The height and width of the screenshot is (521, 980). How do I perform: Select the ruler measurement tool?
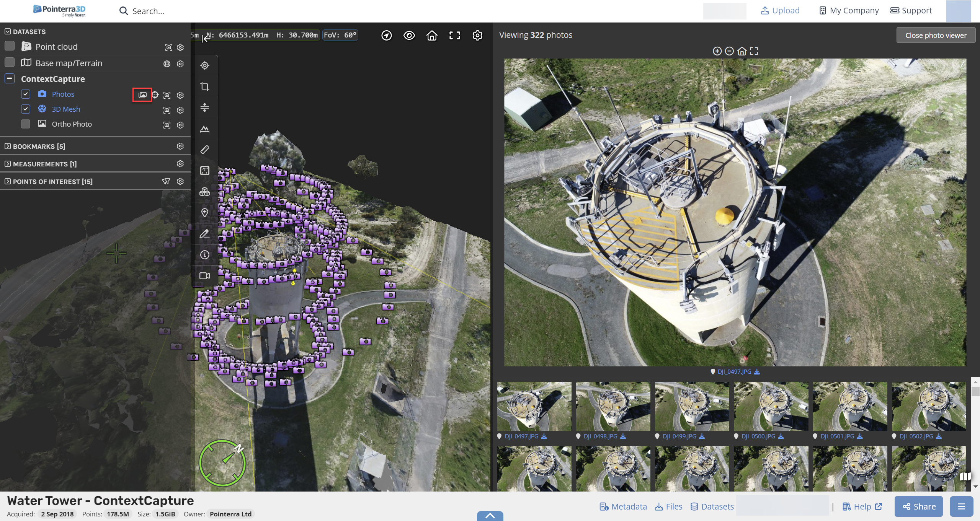[205, 150]
